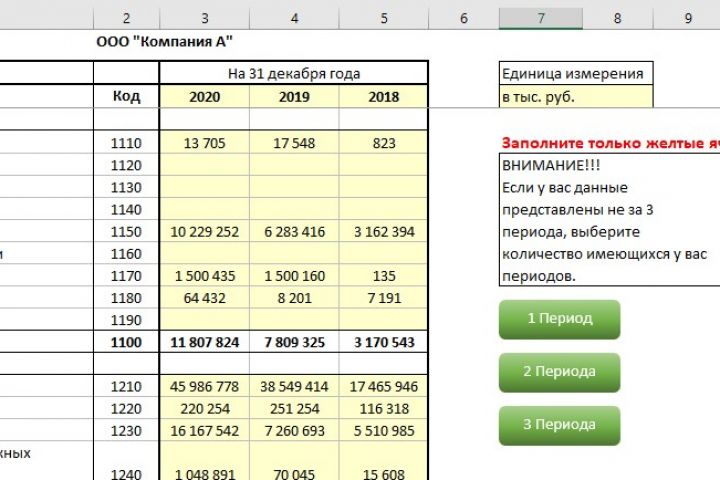Viewport: 720px width, 480px height.
Task: Click empty yellow 2019 cell for code 1190
Action: tap(294, 320)
